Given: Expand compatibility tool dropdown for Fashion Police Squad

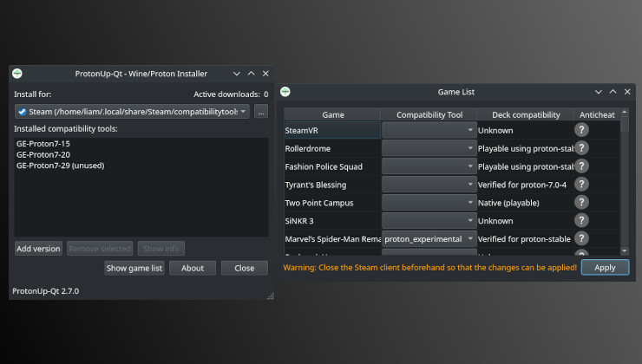Looking at the screenshot, I should [x=429, y=166].
